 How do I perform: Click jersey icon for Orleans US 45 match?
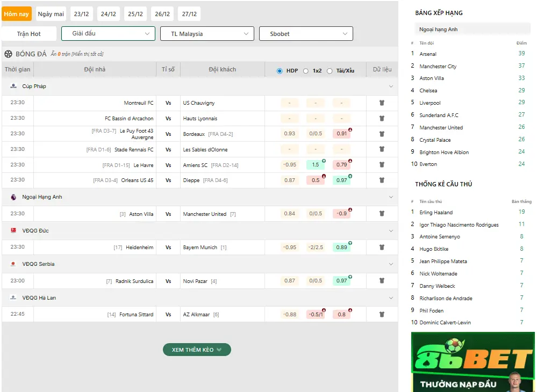tap(382, 180)
